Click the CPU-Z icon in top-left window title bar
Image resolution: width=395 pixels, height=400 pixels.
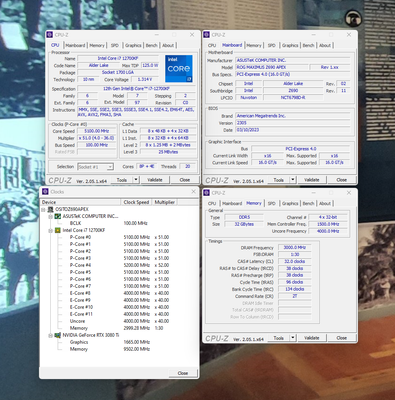[50, 35]
